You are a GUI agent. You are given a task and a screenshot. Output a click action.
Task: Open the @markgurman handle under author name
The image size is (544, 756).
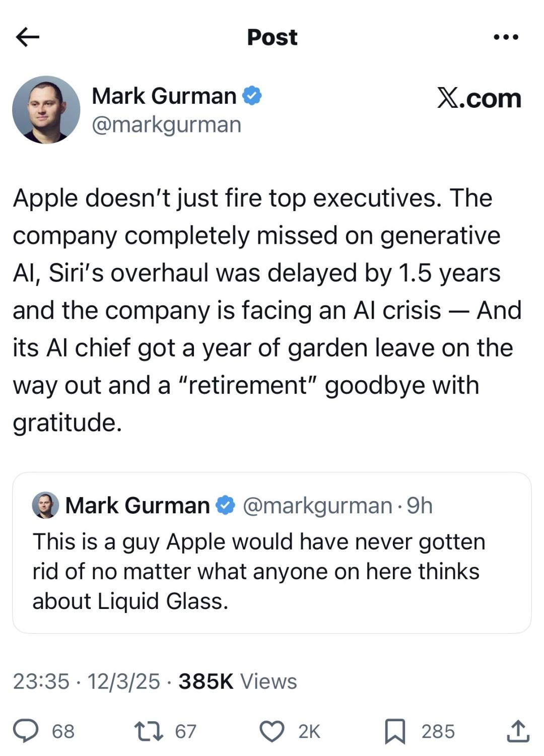166,124
